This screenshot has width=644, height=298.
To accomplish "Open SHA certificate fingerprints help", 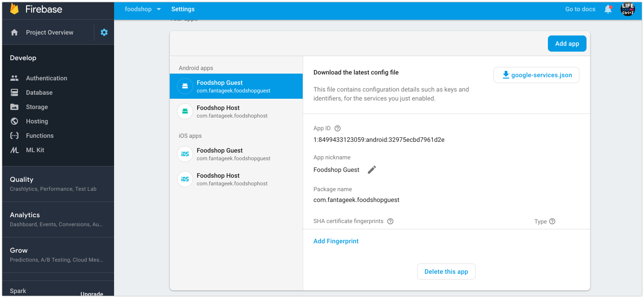I will coord(390,221).
